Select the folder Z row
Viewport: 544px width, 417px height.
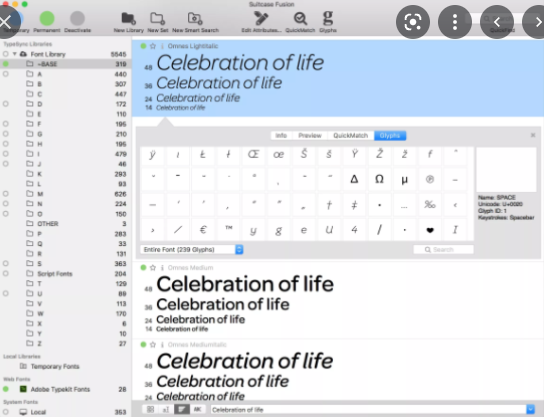point(65,343)
